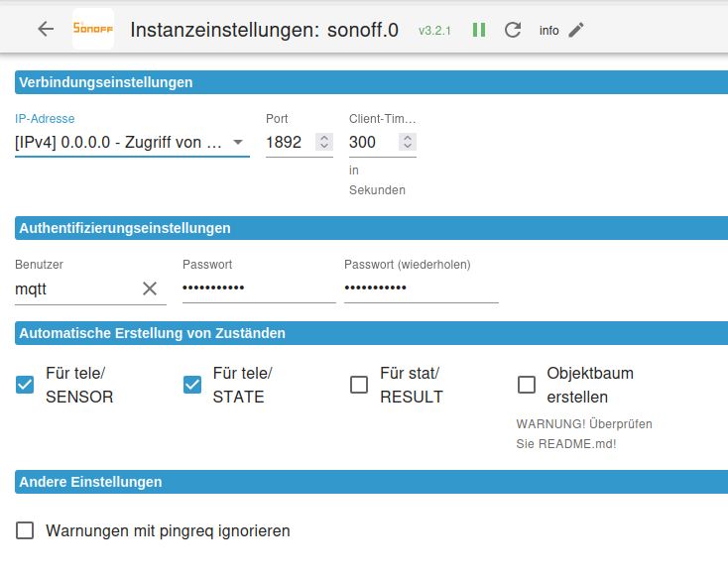This screenshot has width=728, height=577.
Task: Open the info link in header
Action: point(548,31)
